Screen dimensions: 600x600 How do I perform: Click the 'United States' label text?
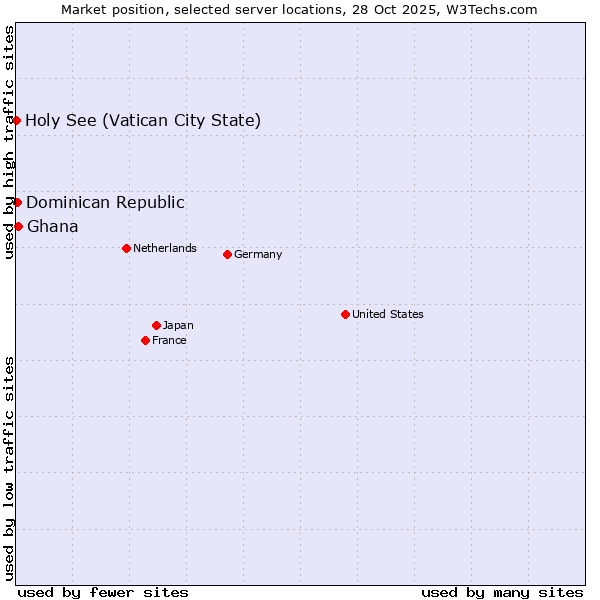click(x=388, y=314)
